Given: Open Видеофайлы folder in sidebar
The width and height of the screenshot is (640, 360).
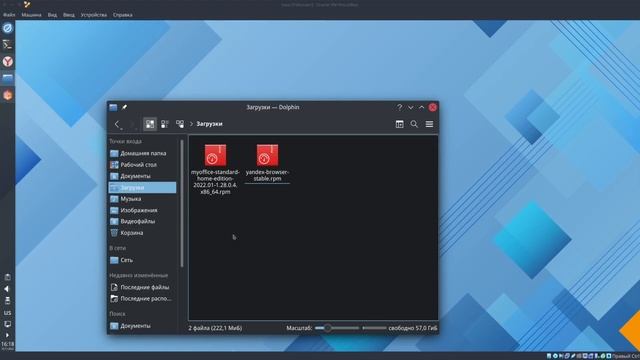Looking at the screenshot, I should click(142, 222).
